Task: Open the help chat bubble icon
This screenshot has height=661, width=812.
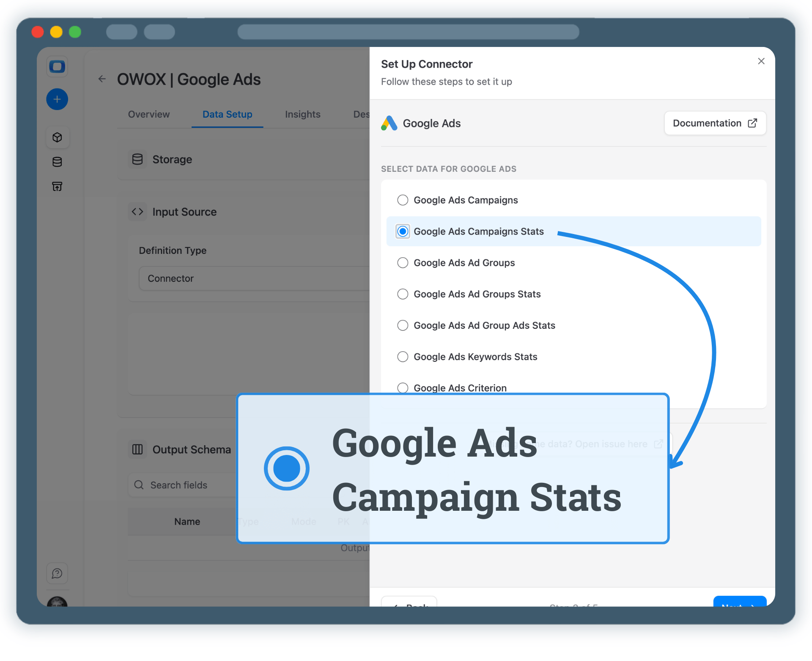Action: [57, 573]
